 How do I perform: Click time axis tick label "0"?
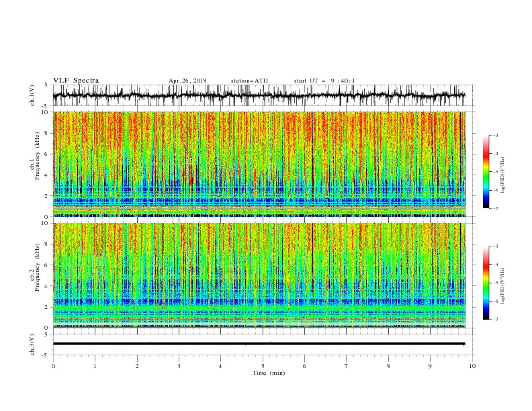pos(53,366)
